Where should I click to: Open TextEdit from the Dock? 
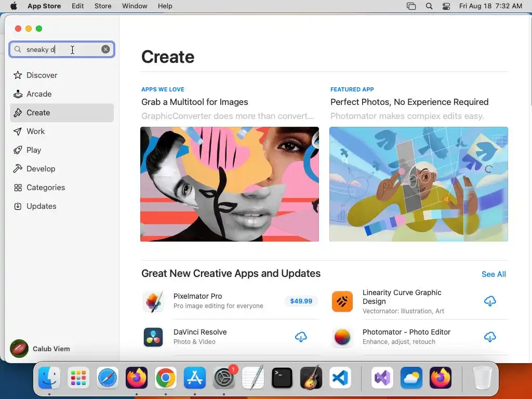(x=253, y=378)
